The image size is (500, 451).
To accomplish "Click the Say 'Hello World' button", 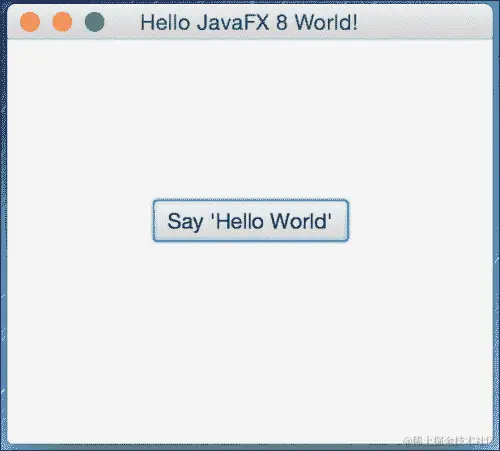I will [x=251, y=221].
